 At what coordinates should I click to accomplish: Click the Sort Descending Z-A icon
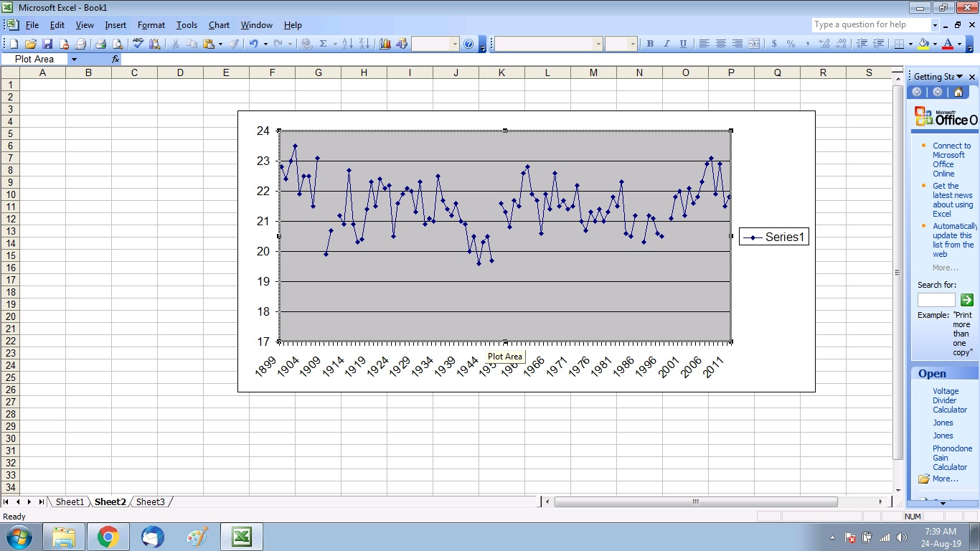(364, 44)
